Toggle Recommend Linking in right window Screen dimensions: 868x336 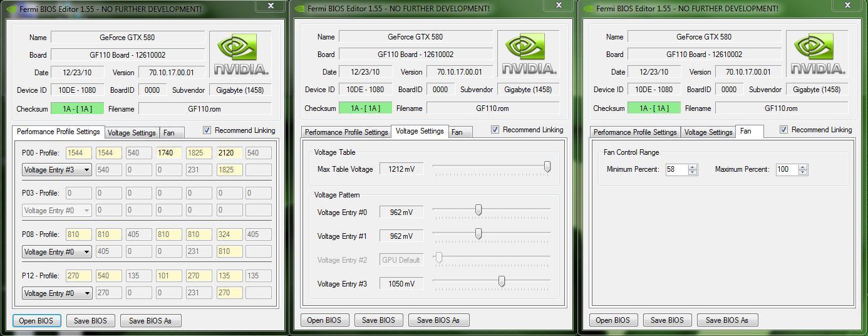tap(784, 130)
